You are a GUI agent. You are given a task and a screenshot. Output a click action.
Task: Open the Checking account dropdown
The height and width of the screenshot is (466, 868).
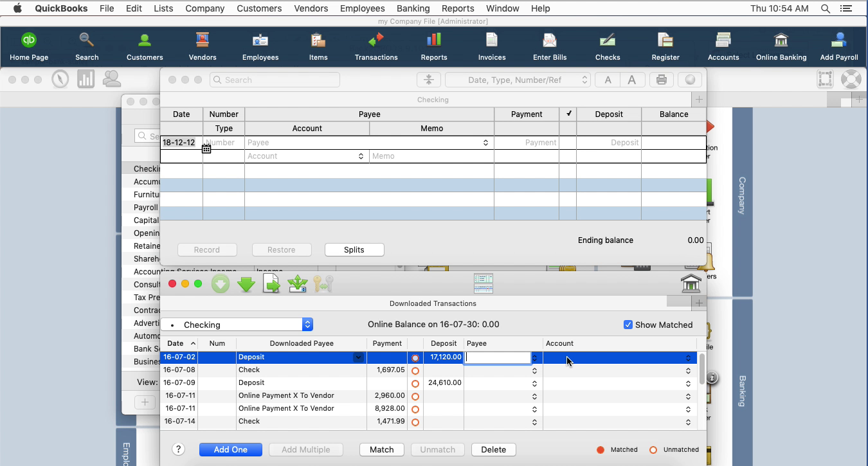click(237, 325)
